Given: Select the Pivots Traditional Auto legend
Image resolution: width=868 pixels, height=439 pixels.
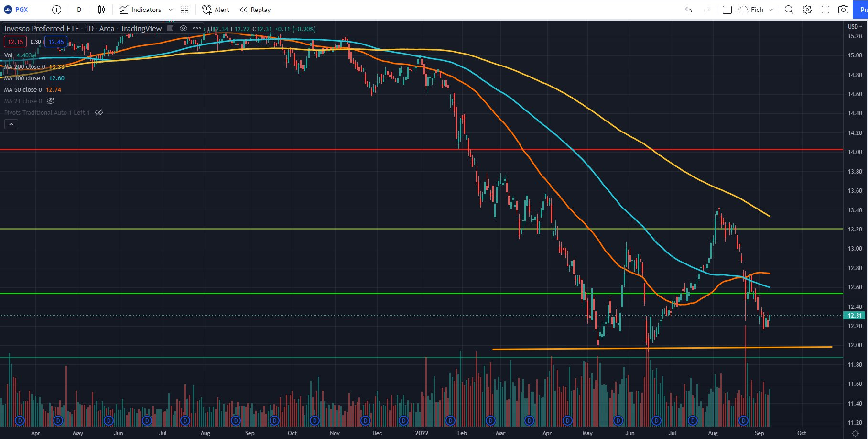Looking at the screenshot, I should click(x=47, y=112).
